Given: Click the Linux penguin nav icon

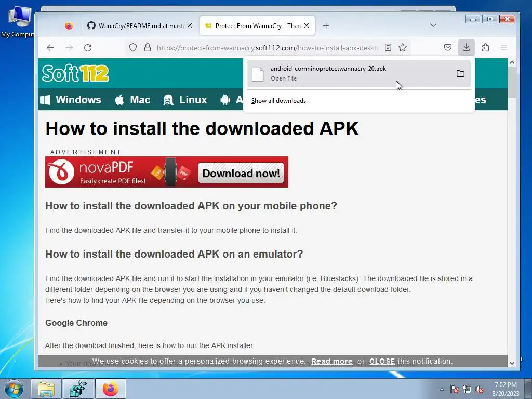Looking at the screenshot, I should pyautogui.click(x=168, y=100).
